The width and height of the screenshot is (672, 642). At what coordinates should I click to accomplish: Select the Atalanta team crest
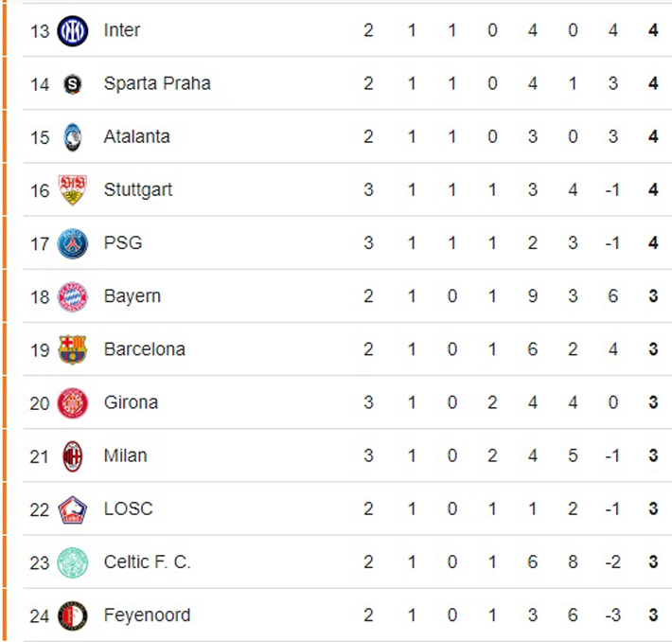click(x=72, y=137)
